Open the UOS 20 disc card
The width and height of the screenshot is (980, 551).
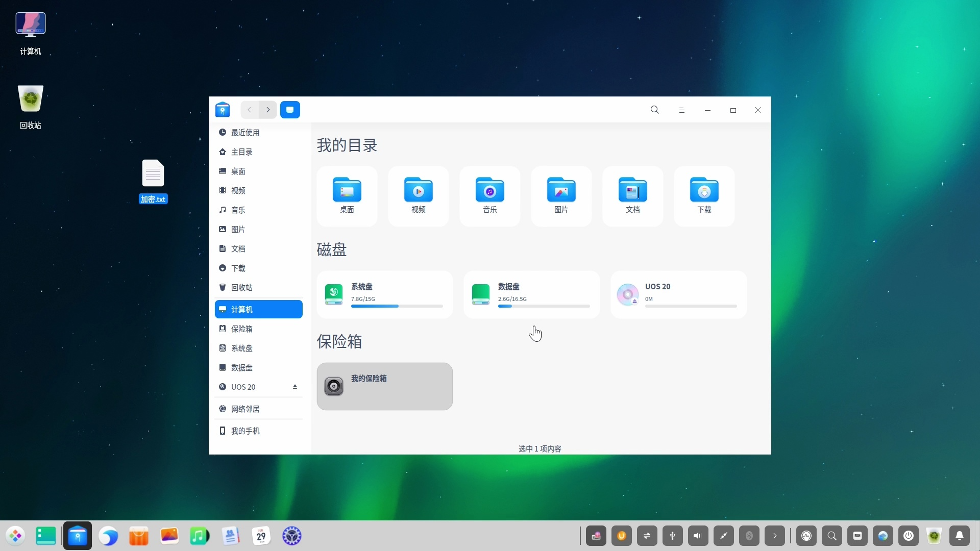point(679,295)
